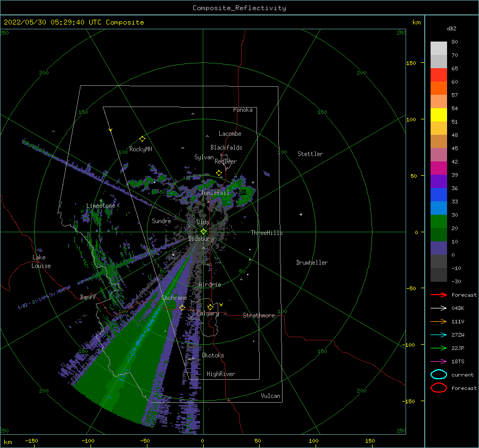The height and width of the screenshot is (448, 479).
Task: Pick the blue 36 dBZ color swatch
Action: click(x=439, y=195)
